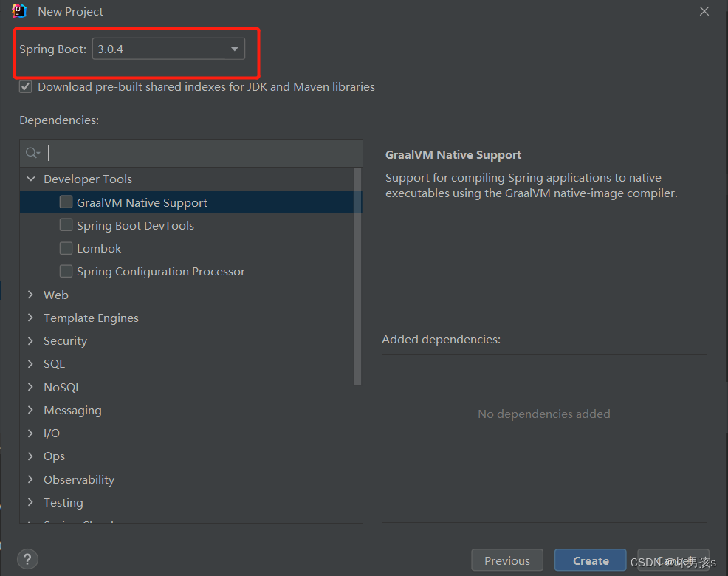The image size is (728, 576).
Task: Expand the Web category
Action: point(31,295)
